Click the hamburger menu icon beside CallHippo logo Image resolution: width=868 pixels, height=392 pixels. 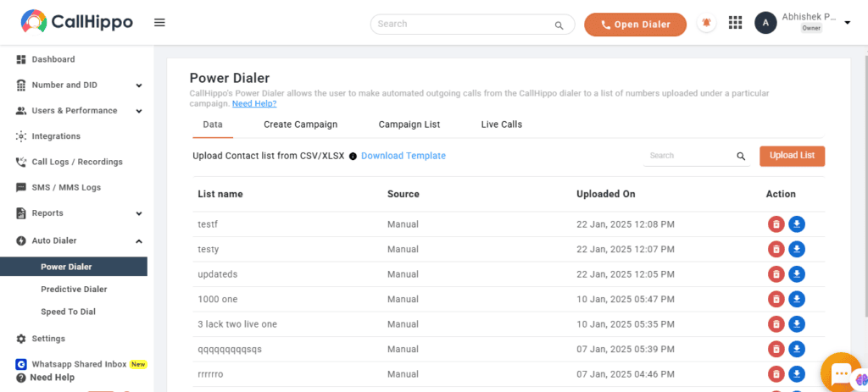point(159,23)
